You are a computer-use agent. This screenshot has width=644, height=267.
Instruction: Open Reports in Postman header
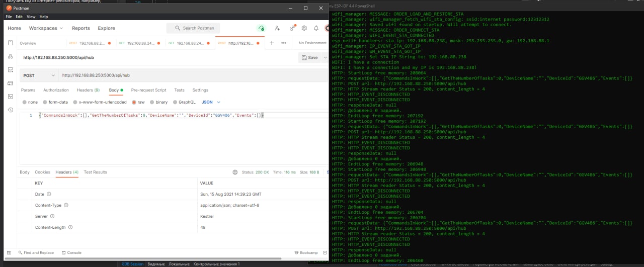point(81,28)
